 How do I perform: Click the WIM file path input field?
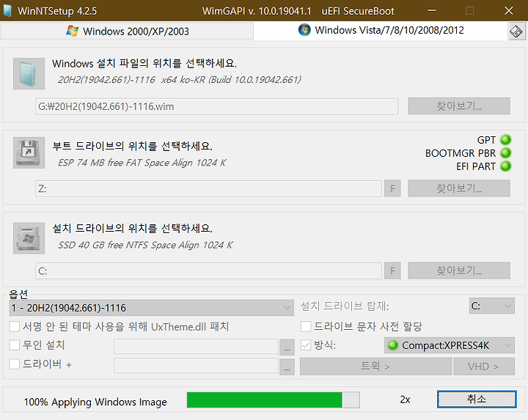point(217,106)
